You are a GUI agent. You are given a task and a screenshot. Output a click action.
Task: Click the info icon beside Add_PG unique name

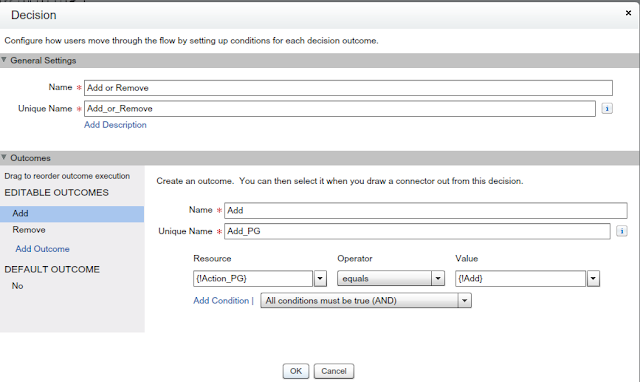point(622,231)
